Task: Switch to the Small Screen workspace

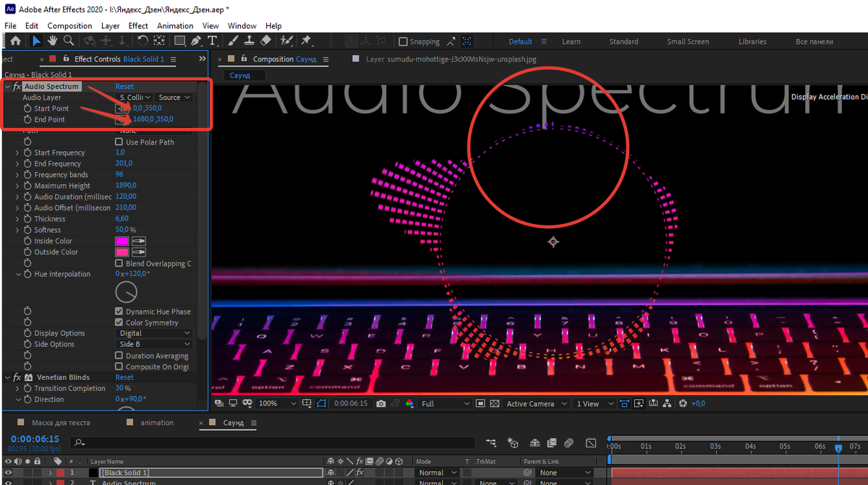Action: (688, 42)
